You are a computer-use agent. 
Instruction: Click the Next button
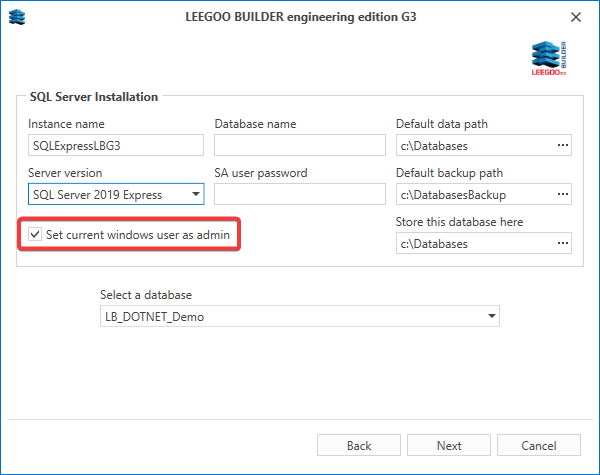click(x=449, y=445)
